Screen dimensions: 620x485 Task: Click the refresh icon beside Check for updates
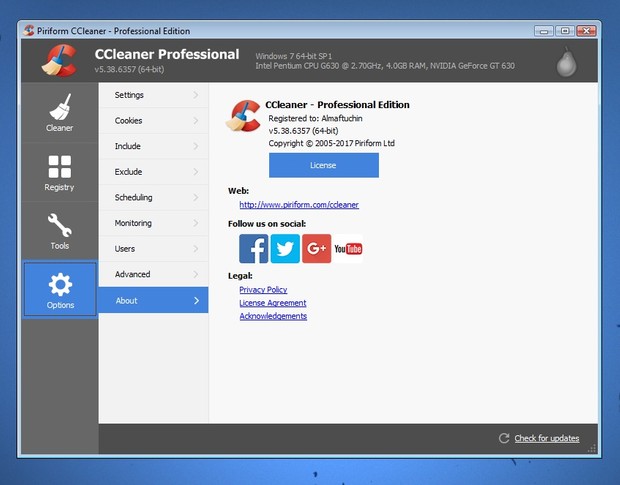point(504,438)
